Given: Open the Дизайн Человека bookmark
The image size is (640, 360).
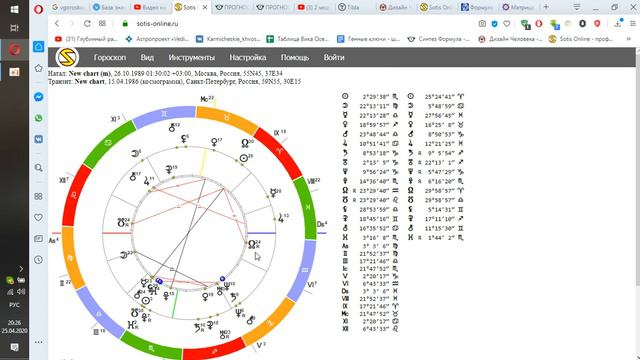Looking at the screenshot, I should point(510,39).
